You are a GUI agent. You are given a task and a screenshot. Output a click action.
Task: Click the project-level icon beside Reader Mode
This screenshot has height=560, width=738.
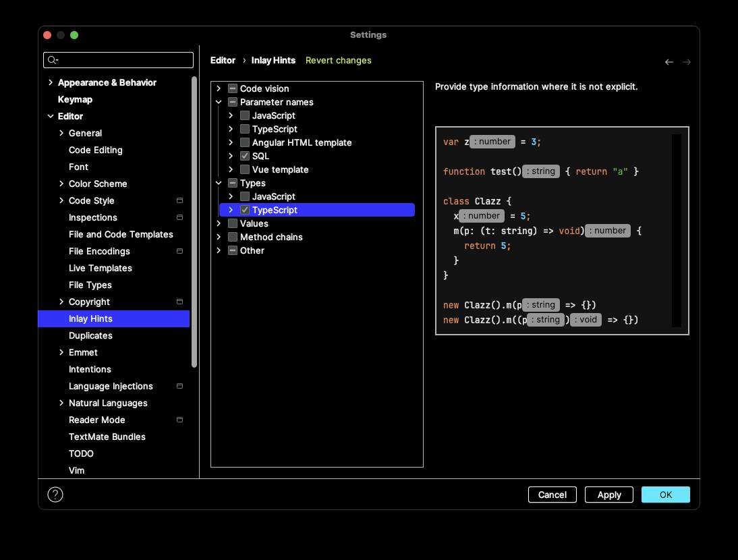(180, 420)
